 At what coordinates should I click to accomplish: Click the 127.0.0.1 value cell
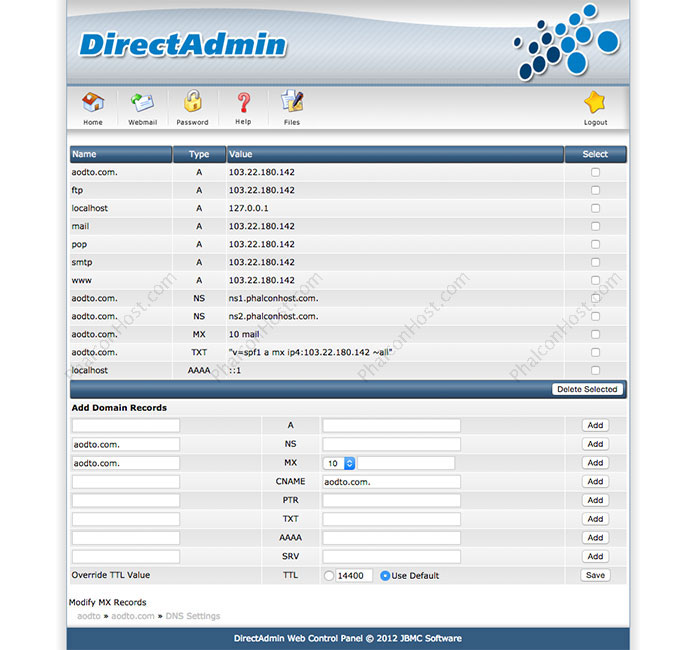(249, 208)
